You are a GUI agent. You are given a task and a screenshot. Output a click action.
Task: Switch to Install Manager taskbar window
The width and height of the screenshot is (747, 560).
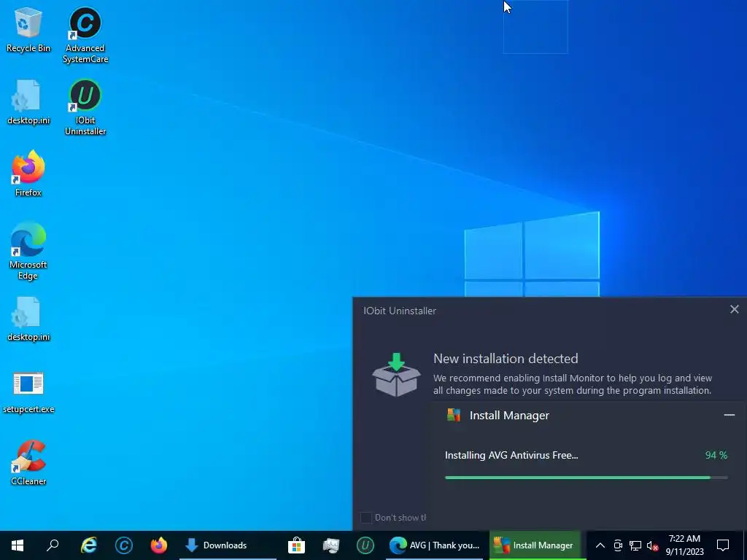535,545
